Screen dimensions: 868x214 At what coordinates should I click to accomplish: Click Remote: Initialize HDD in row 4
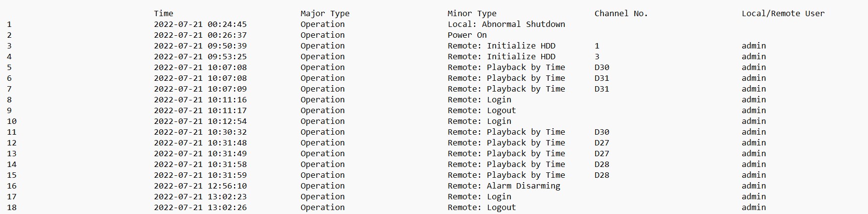pos(501,57)
